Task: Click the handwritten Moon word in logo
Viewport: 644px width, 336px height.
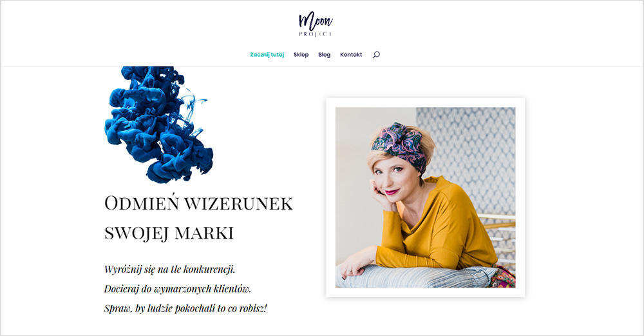Action: [316, 21]
